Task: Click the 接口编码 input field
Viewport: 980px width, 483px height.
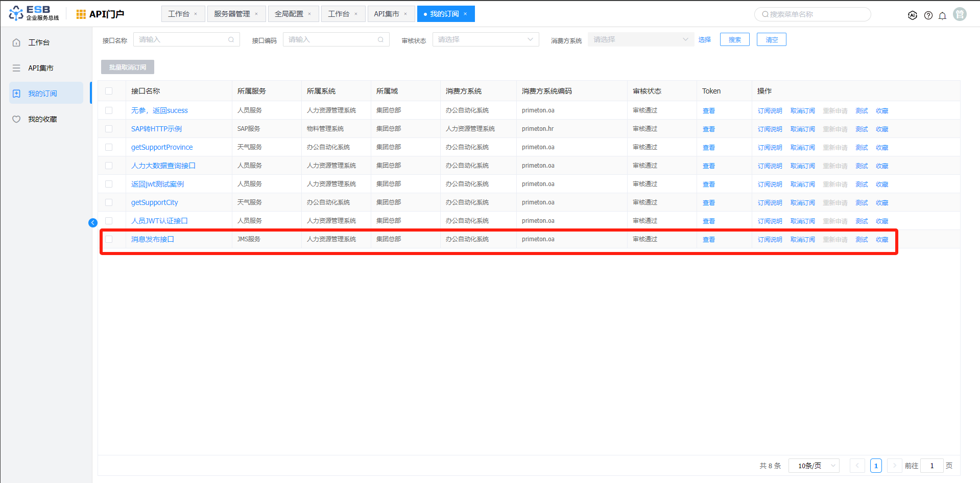Action: 332,39
